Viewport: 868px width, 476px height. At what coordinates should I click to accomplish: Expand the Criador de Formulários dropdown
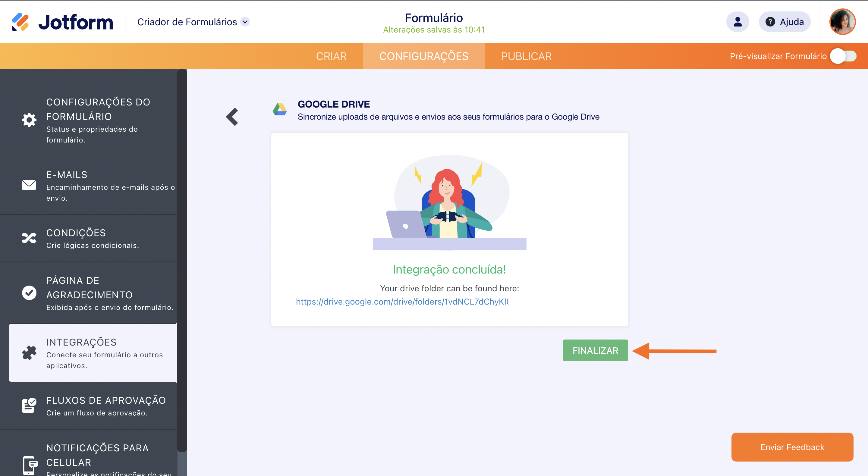(x=245, y=22)
